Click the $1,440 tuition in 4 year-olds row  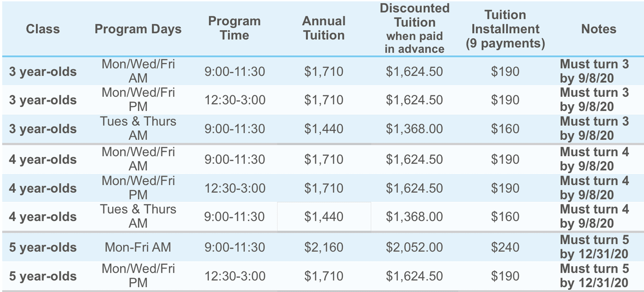coord(323,216)
